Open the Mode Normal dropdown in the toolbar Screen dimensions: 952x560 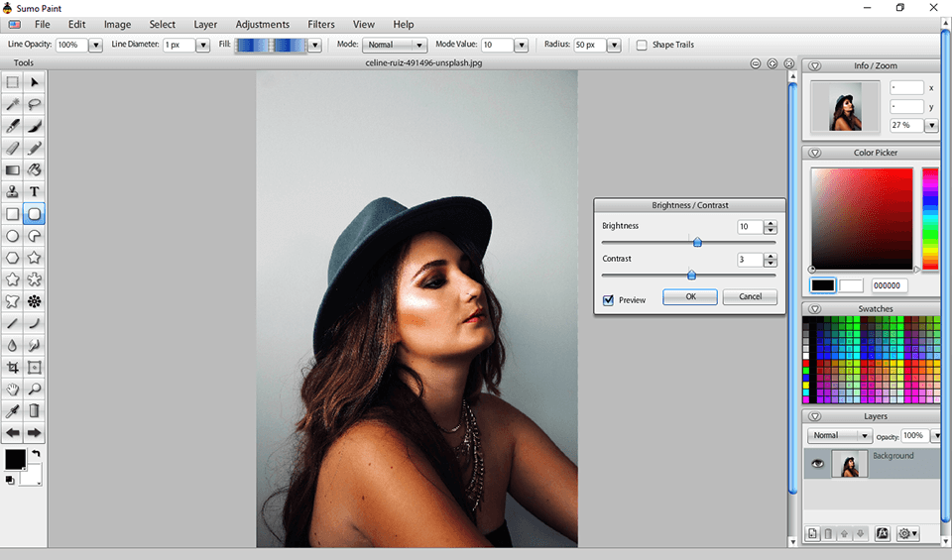click(395, 45)
